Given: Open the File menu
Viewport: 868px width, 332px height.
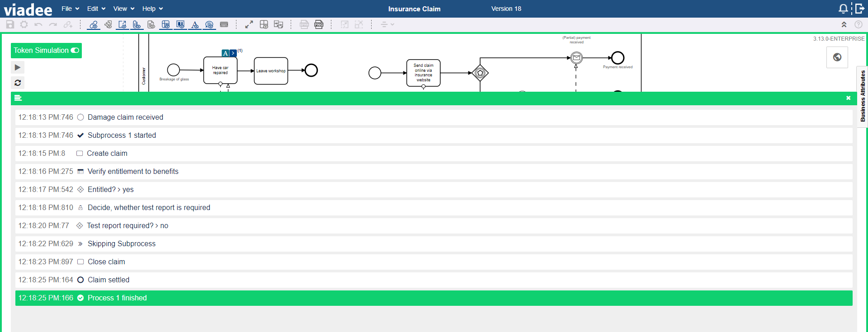Looking at the screenshot, I should [x=70, y=9].
